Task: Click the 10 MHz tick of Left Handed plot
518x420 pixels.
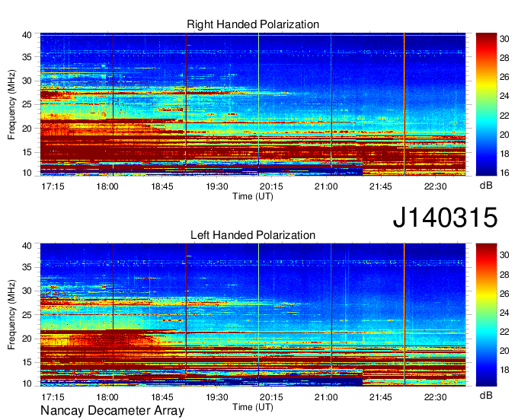Action: click(x=27, y=383)
